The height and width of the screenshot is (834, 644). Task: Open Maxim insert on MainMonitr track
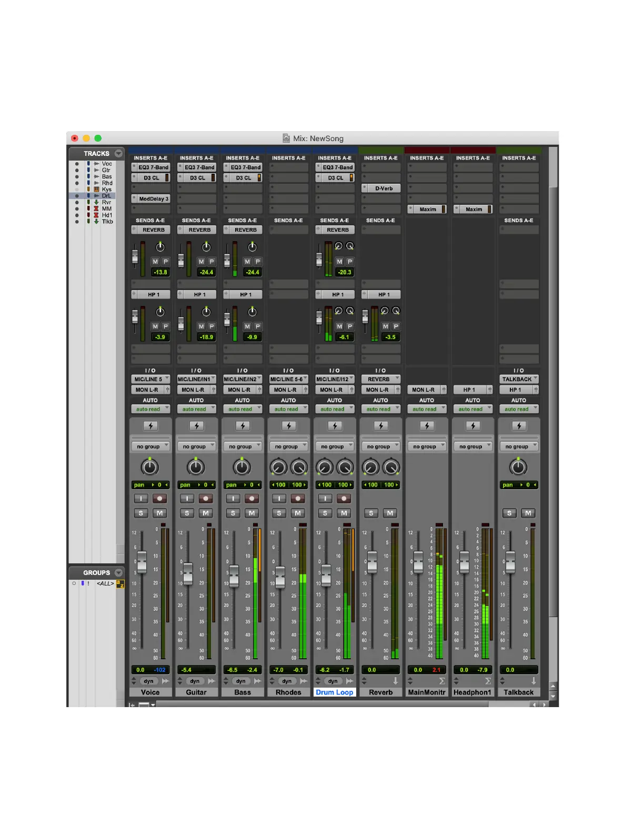[427, 210]
